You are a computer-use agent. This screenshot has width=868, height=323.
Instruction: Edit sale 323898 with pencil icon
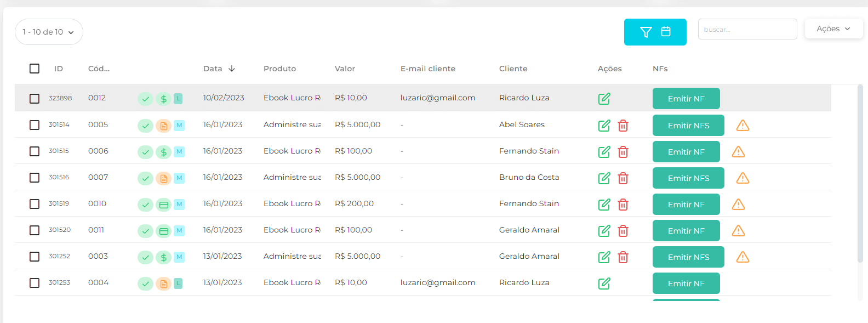(604, 99)
